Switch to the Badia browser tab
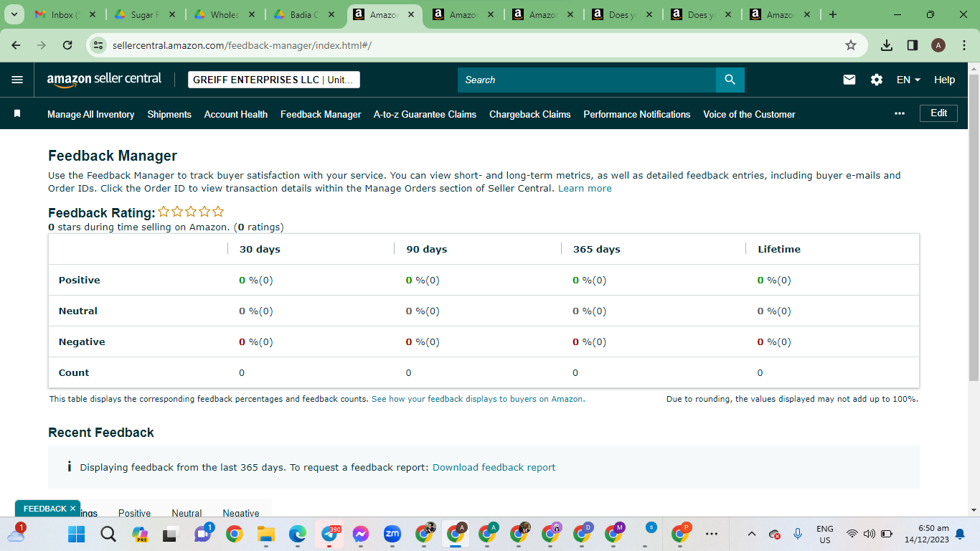Image resolution: width=980 pixels, height=551 pixels. pyautogui.click(x=304, y=14)
